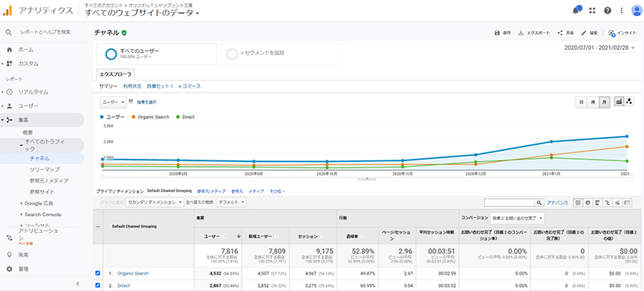
Task: Open the Google apps grid icon
Action: pyautogui.click(x=592, y=10)
